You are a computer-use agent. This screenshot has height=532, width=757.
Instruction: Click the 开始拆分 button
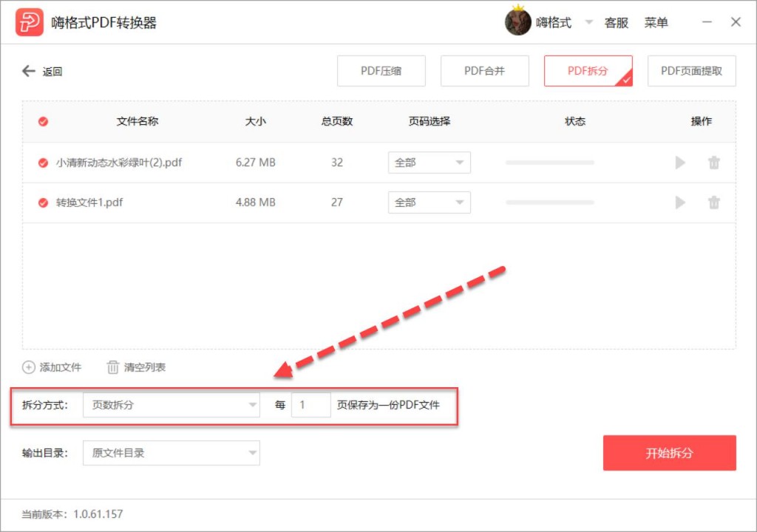669,453
